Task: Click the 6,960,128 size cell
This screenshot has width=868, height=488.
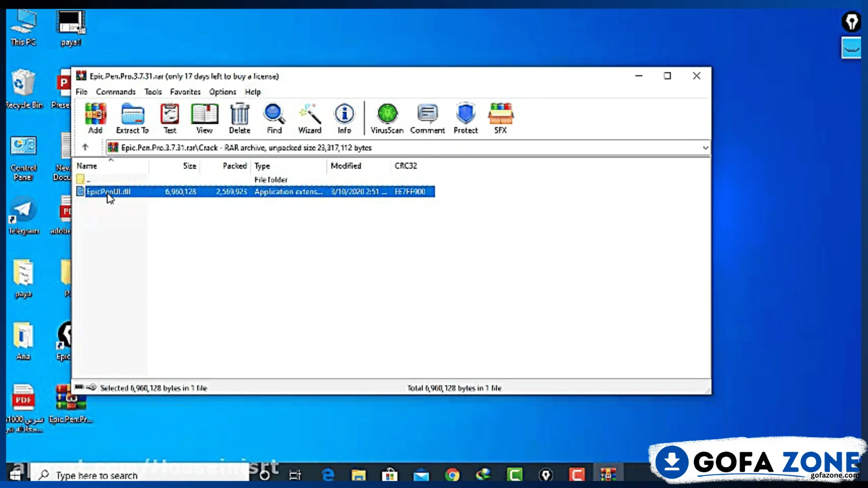Action: coord(181,192)
